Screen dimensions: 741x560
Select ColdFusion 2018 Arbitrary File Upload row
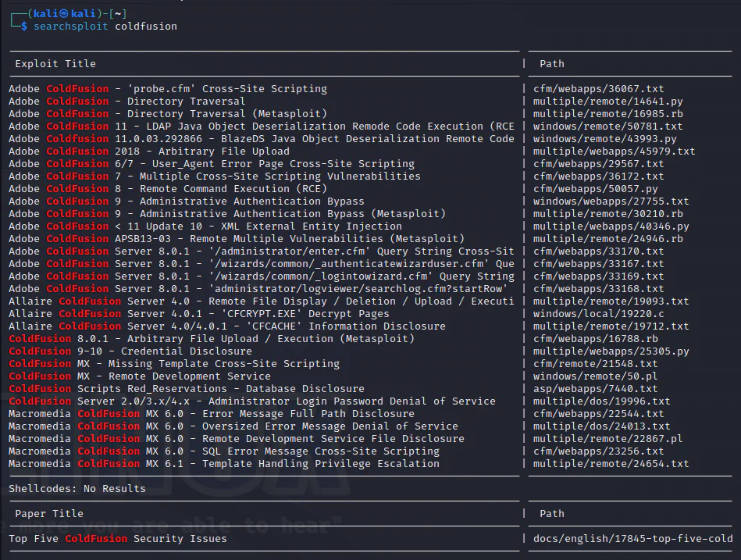(149, 152)
